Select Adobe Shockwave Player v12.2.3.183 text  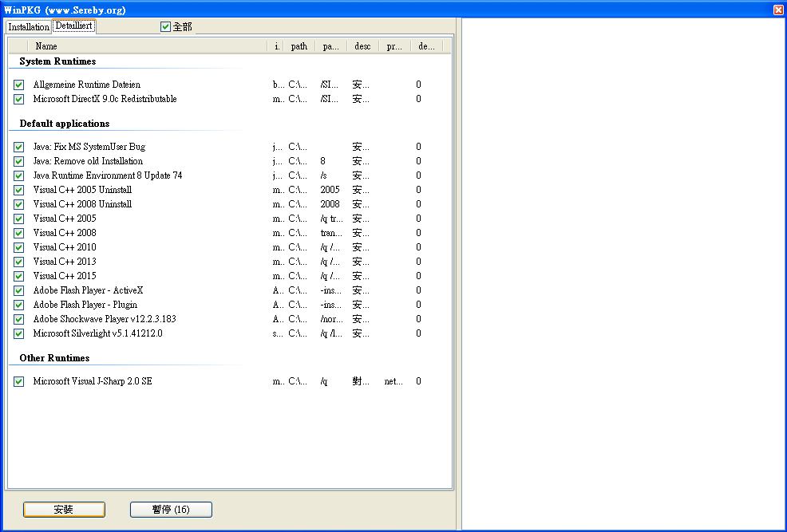coord(105,319)
